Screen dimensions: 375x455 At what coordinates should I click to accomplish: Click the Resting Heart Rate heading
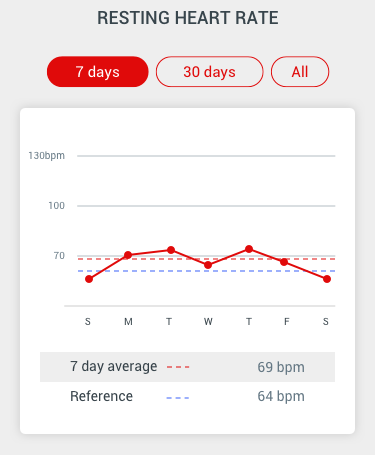coord(188,18)
